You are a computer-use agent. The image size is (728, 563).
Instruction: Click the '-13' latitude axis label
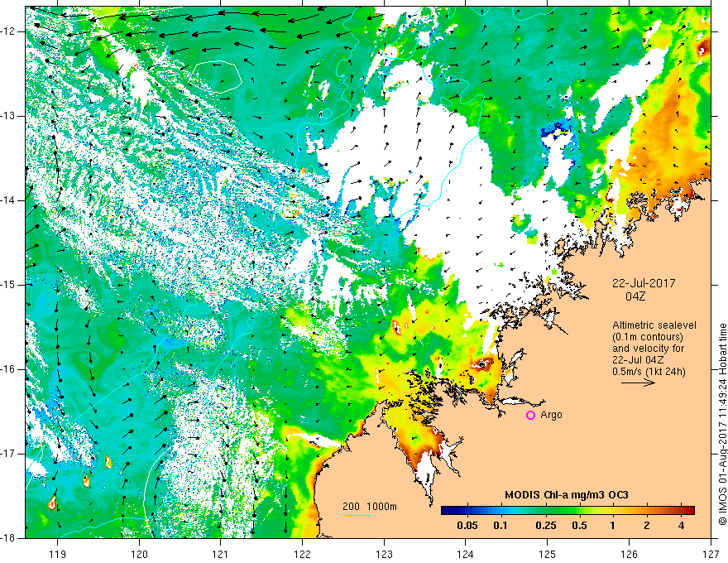tap(8, 116)
